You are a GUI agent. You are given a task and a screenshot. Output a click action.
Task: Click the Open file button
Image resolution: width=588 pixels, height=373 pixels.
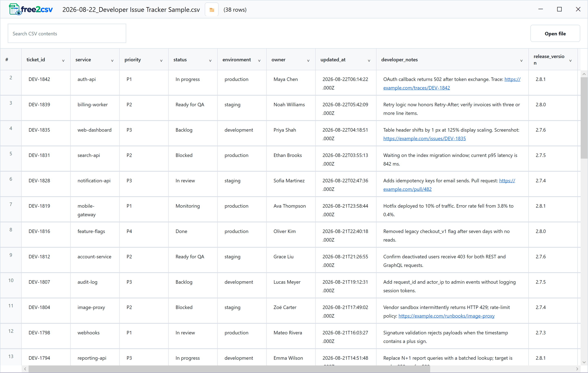coord(555,34)
